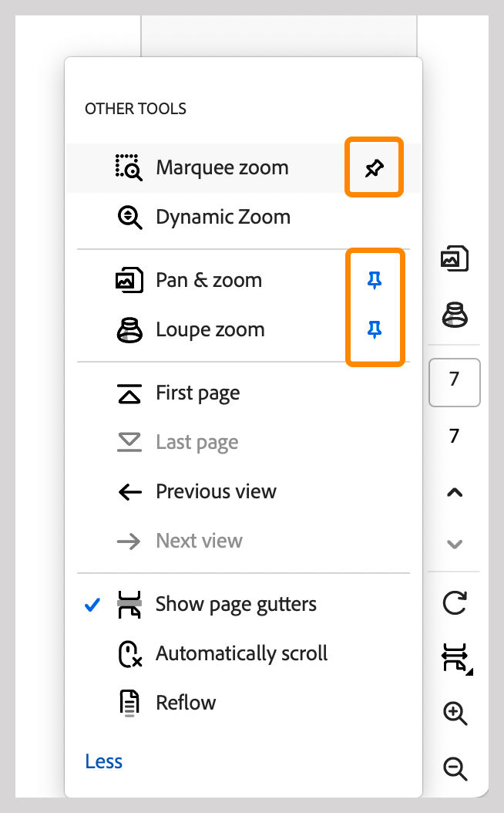The image size is (504, 813).
Task: Click the next page down chevron
Action: (455, 544)
